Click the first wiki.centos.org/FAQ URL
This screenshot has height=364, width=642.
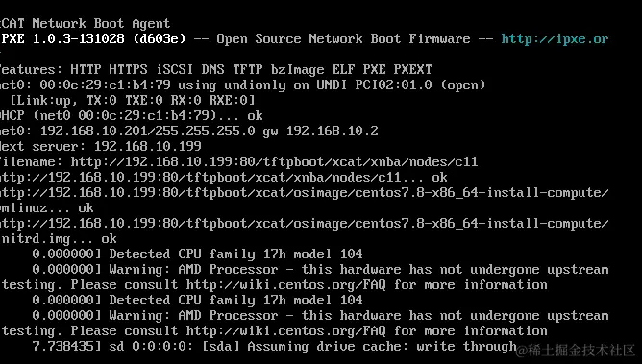(x=285, y=284)
